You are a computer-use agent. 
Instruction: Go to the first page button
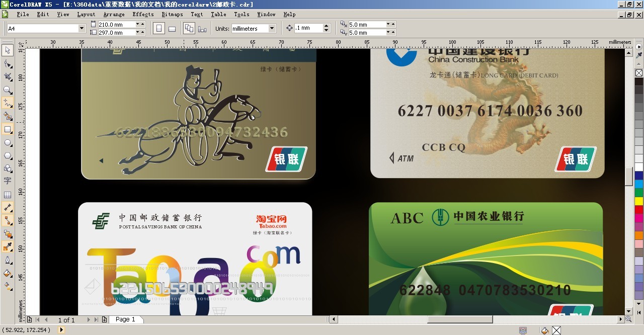(38, 319)
